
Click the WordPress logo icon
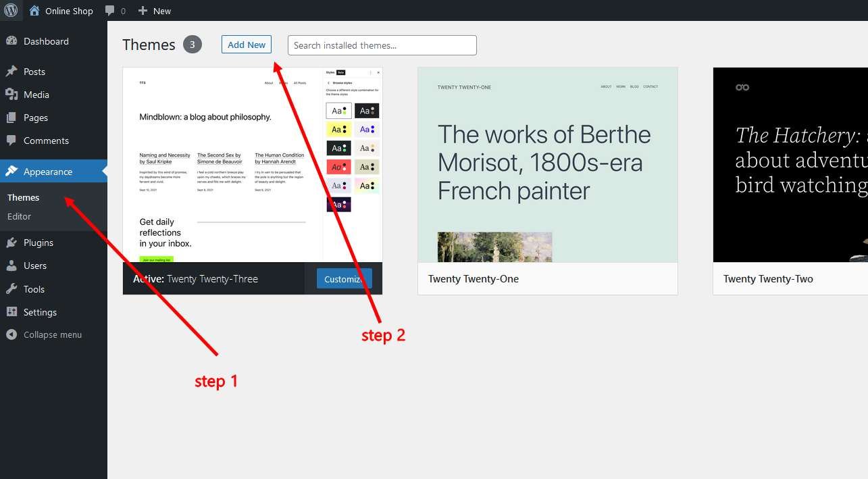click(11, 10)
